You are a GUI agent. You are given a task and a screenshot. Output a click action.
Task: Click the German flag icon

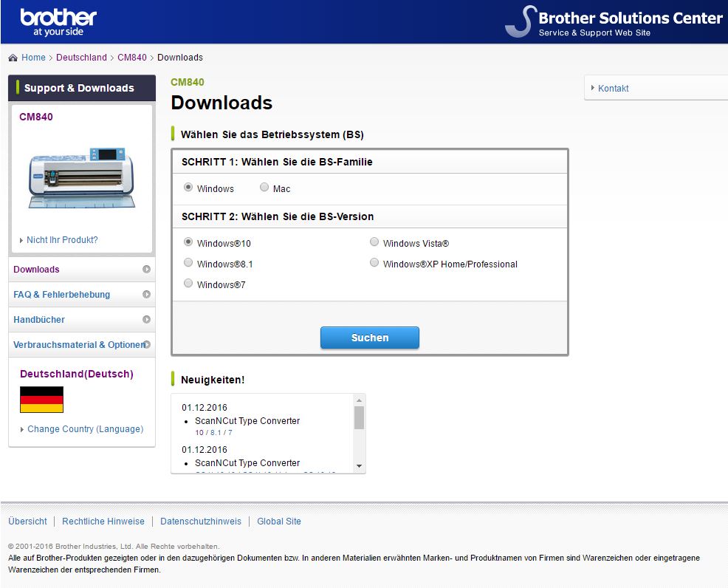tap(41, 400)
